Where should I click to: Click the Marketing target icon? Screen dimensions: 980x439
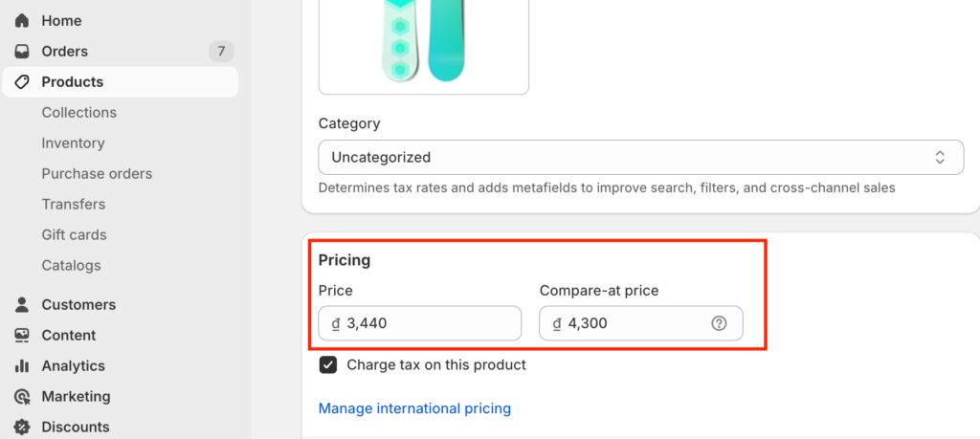22,397
